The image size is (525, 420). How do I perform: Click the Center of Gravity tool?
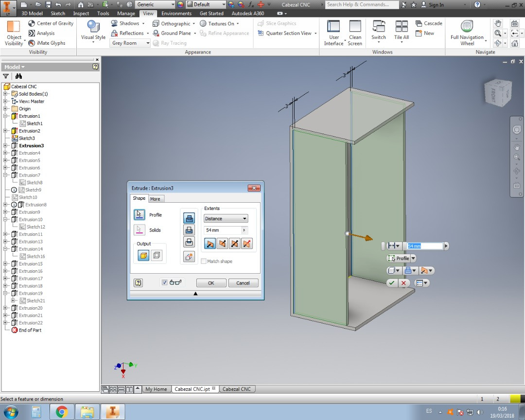point(51,23)
